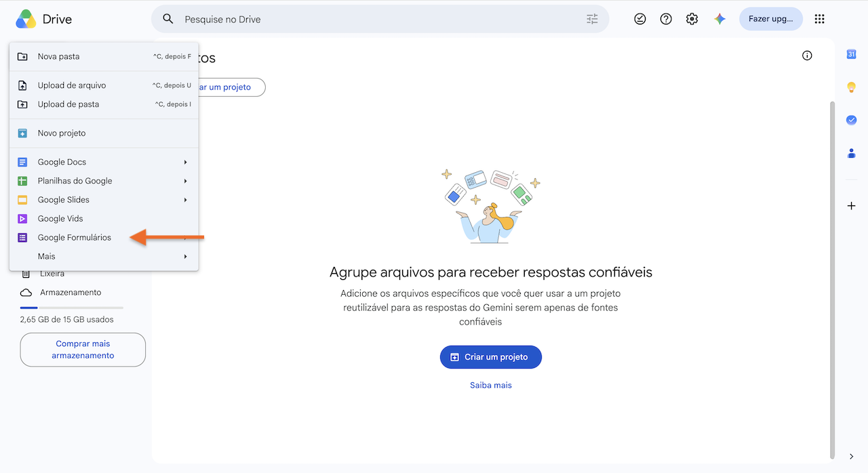
Task: Click the blue Criar um projeto button
Action: coord(491,357)
